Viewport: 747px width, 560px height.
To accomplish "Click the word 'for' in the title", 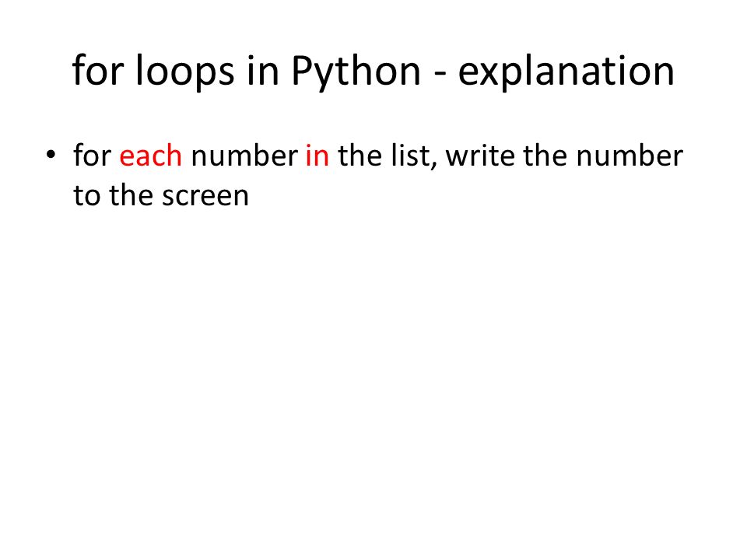I will (x=97, y=71).
